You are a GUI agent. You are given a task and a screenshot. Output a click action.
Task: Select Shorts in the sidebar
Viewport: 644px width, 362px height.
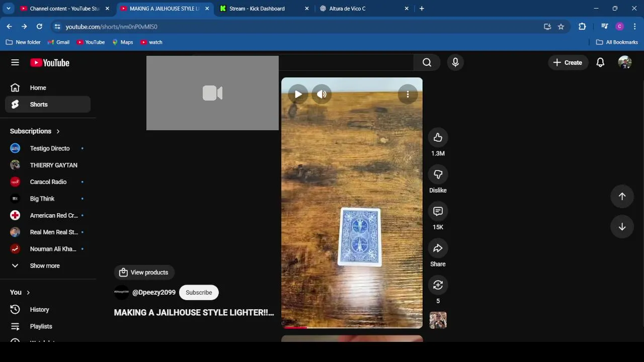48,105
